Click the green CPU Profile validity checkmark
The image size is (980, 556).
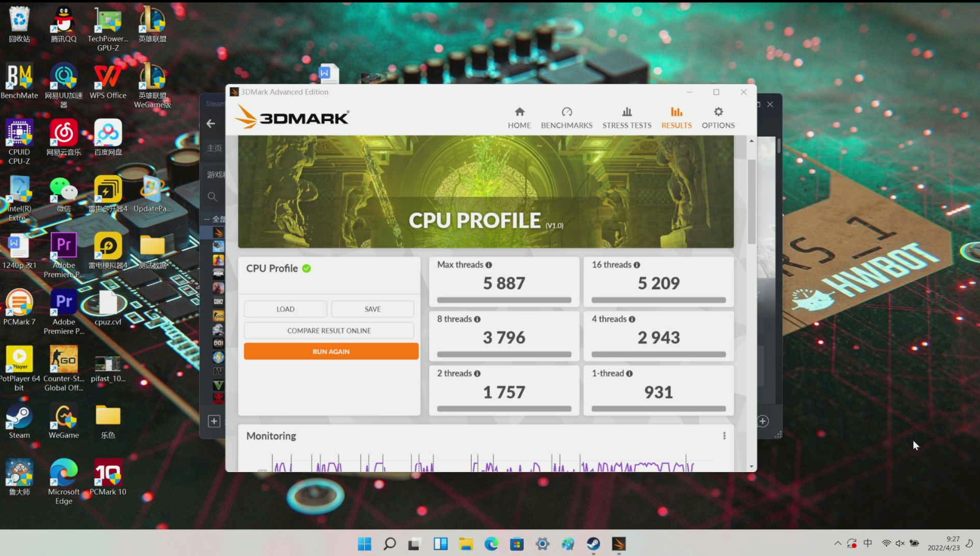coord(307,268)
